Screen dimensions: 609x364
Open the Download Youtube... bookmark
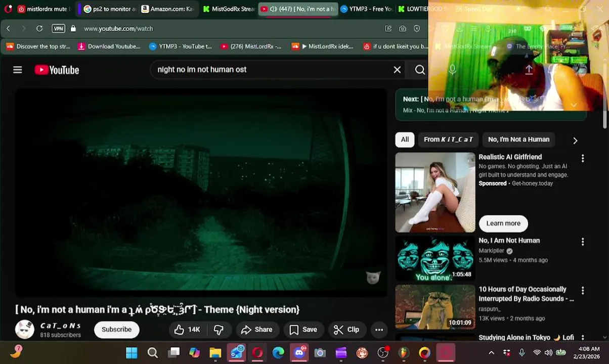(109, 47)
